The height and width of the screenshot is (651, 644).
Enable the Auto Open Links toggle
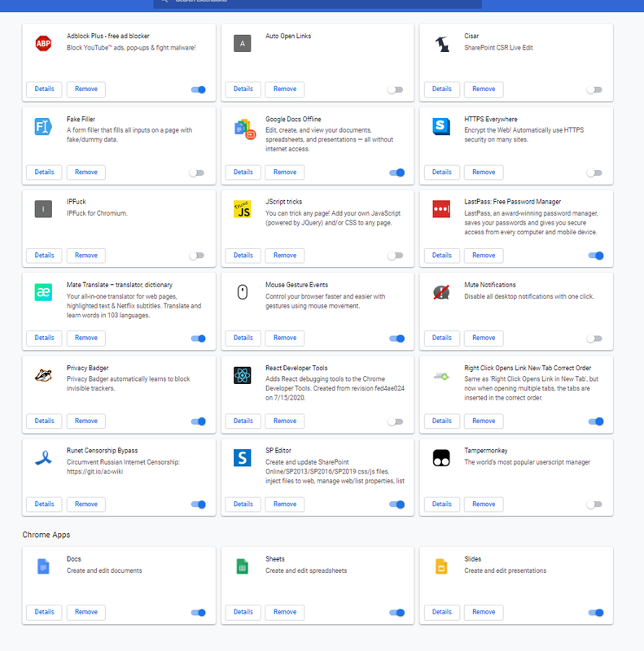point(396,90)
